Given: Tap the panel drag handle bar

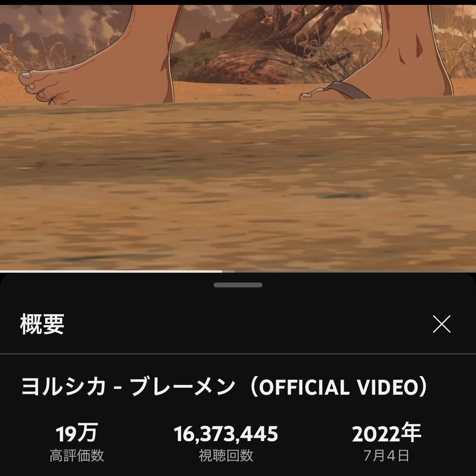Looking at the screenshot, I should click(x=238, y=285).
